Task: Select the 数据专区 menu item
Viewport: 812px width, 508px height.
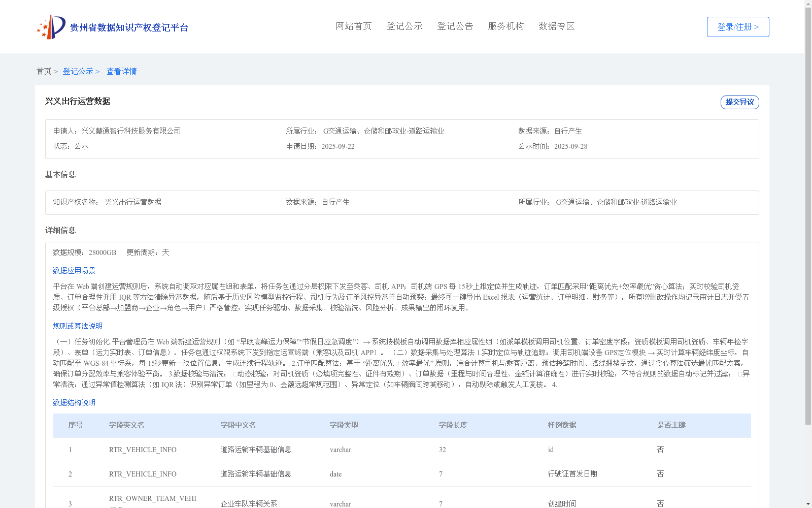Action: tap(557, 26)
